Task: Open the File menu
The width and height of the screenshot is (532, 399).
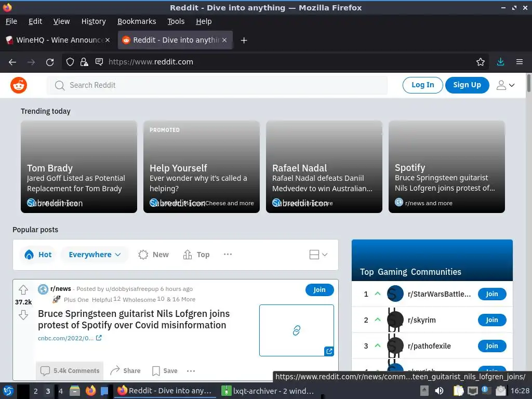Action: click(x=11, y=21)
